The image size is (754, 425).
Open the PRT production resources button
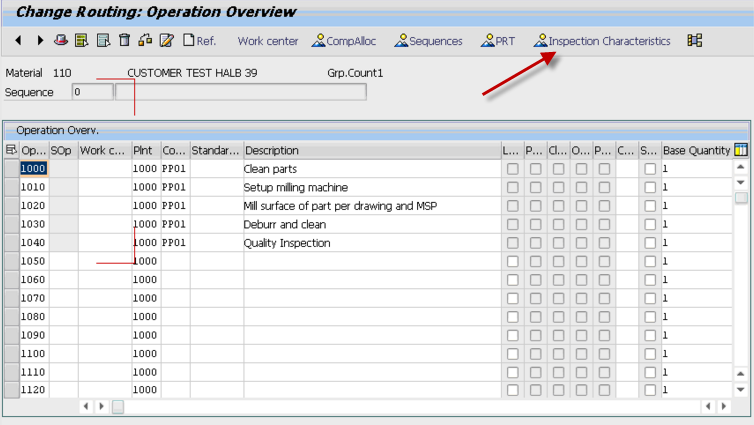coord(498,41)
